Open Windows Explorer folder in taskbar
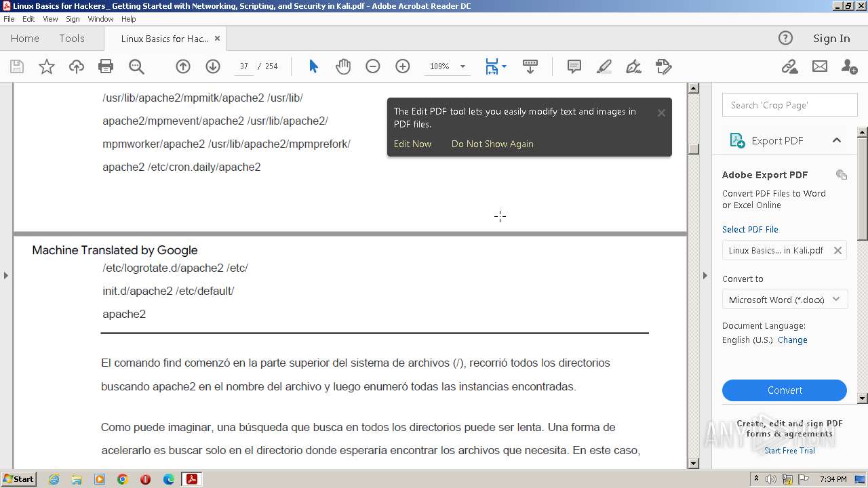 (77, 479)
